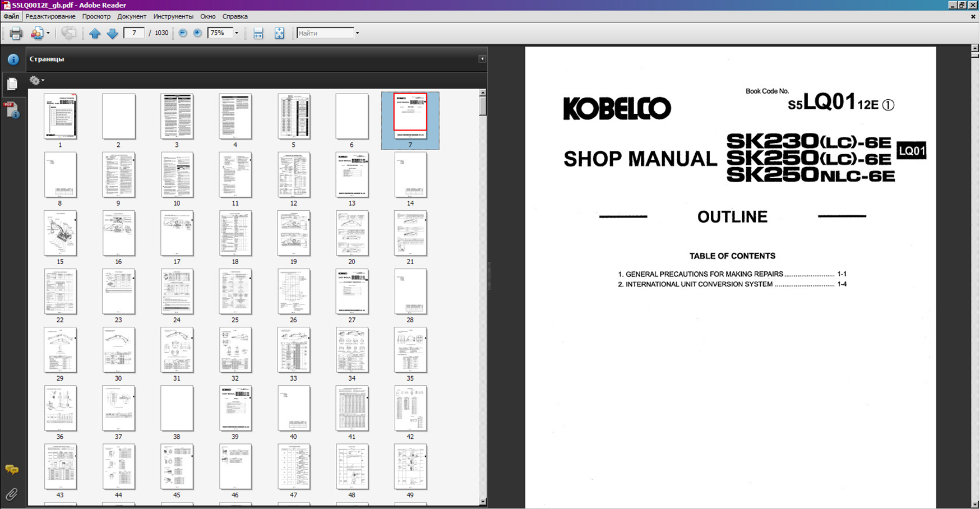Click the Print icon in toolbar
Viewport: 980px width, 509px height.
coord(16,33)
